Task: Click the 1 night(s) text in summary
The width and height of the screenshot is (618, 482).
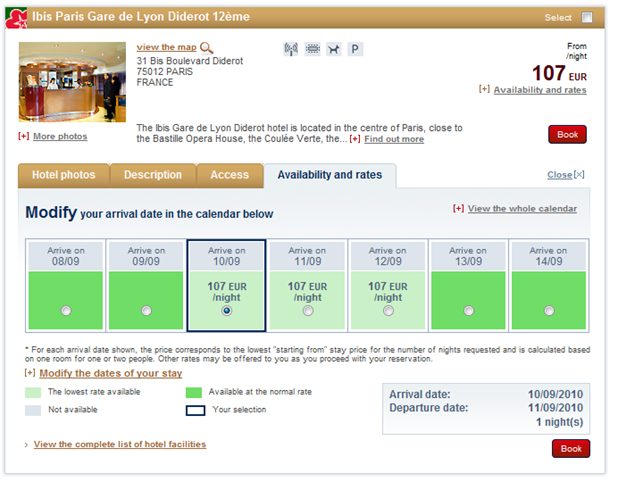Action: (x=559, y=422)
